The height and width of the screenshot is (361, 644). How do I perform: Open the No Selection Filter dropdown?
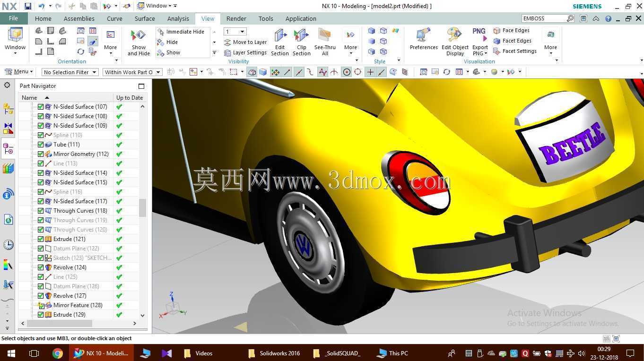coord(70,72)
